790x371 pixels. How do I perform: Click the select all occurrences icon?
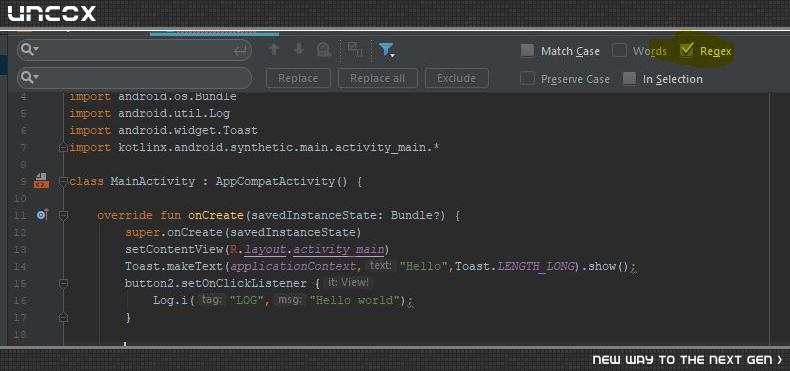pyautogui.click(x=356, y=50)
